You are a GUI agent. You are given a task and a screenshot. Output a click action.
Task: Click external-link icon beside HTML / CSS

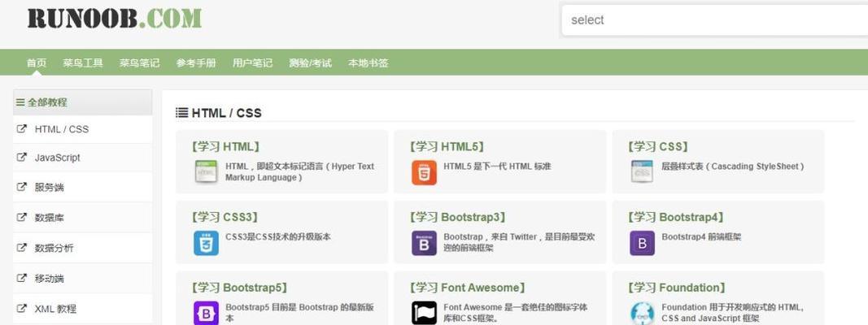22,129
